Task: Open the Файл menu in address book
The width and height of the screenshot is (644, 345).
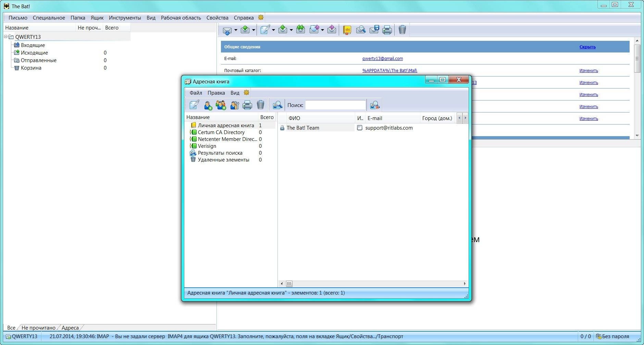Action: [196, 93]
